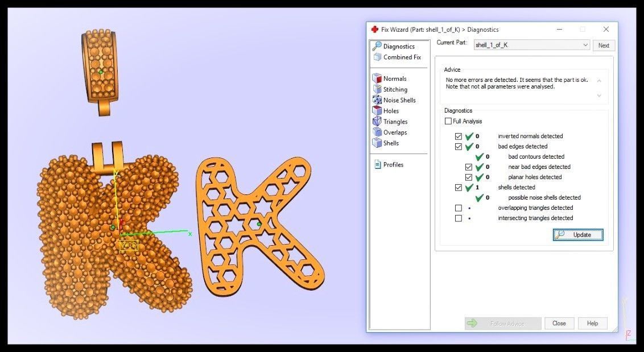The width and height of the screenshot is (644, 352).
Task: Click the magnifier icon on Update button
Action: [x=559, y=235]
